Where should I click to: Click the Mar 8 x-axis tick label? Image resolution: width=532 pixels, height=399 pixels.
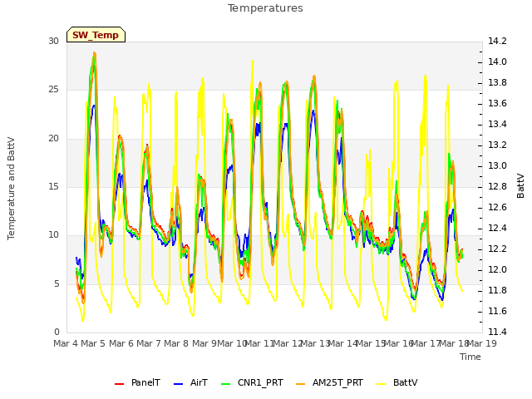(x=176, y=343)
